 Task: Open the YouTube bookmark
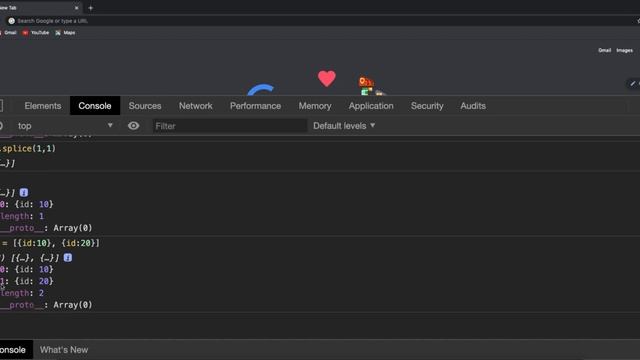[x=36, y=33]
